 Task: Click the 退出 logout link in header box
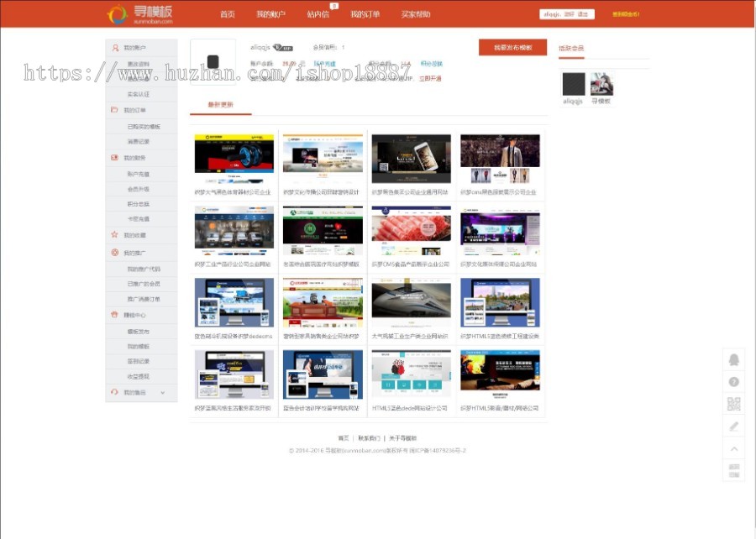pyautogui.click(x=584, y=14)
